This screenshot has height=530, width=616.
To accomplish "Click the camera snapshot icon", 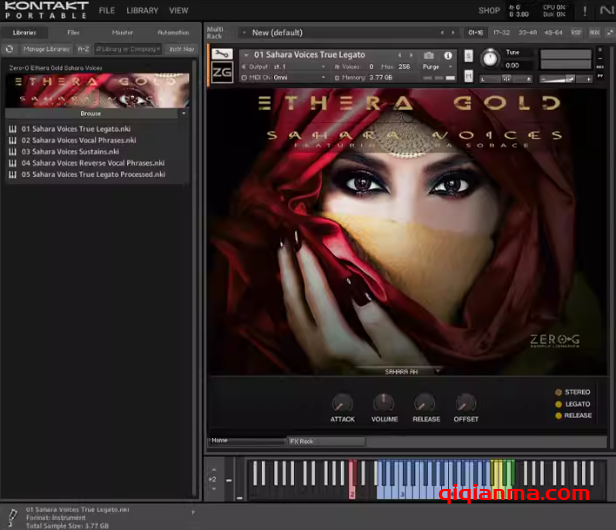I will [429, 55].
